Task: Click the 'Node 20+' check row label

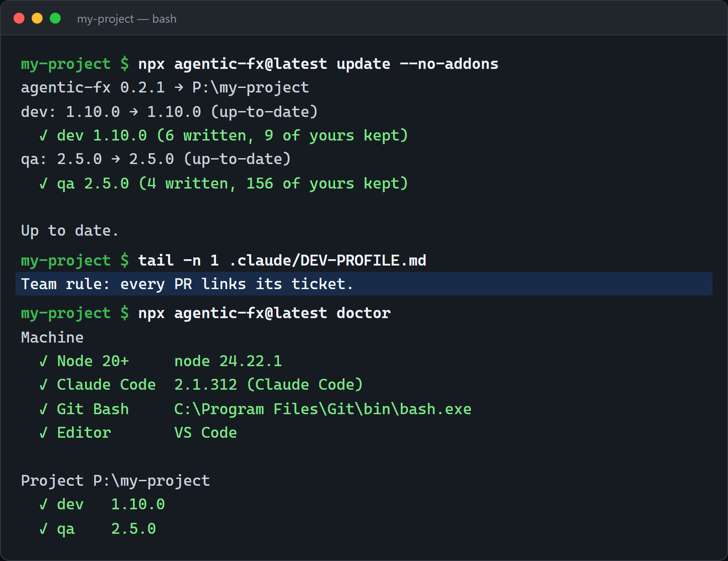Action: tap(93, 361)
